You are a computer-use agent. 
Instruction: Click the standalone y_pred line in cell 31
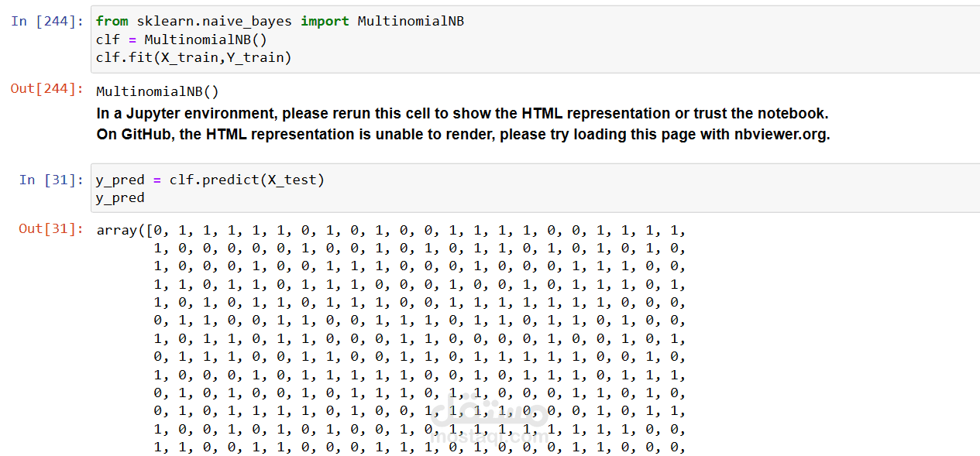coord(120,197)
